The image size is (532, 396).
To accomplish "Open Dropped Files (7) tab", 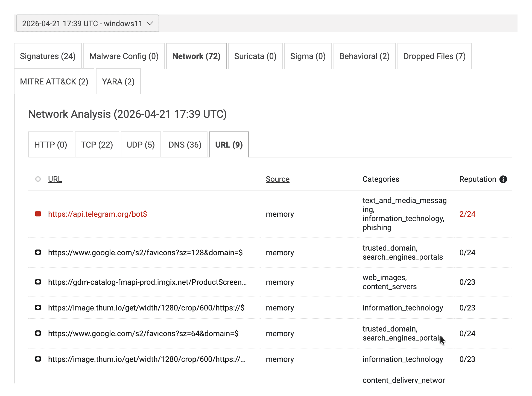I will point(434,56).
